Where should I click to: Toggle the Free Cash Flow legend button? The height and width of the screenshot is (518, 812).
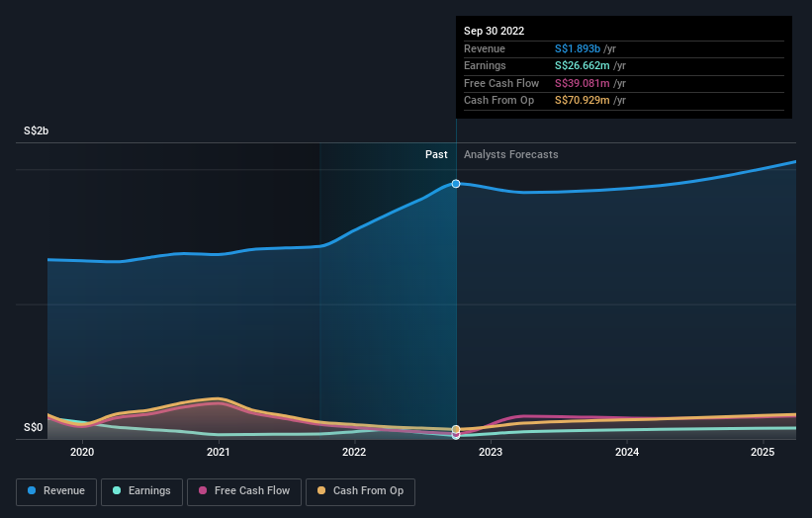coord(244,491)
